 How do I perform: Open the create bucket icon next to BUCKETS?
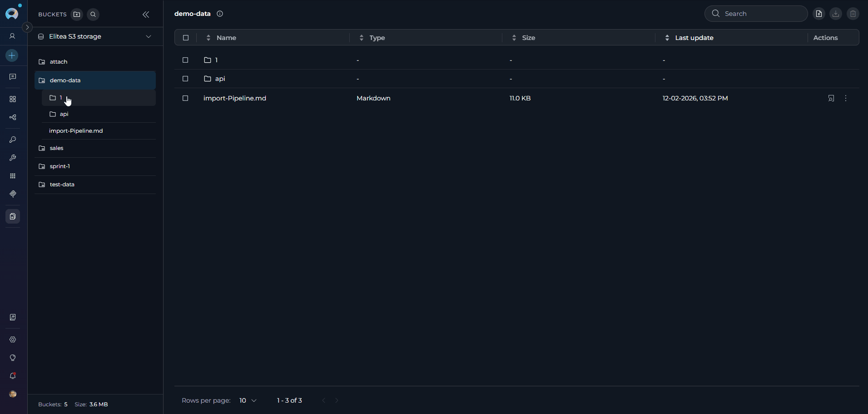[x=77, y=15]
